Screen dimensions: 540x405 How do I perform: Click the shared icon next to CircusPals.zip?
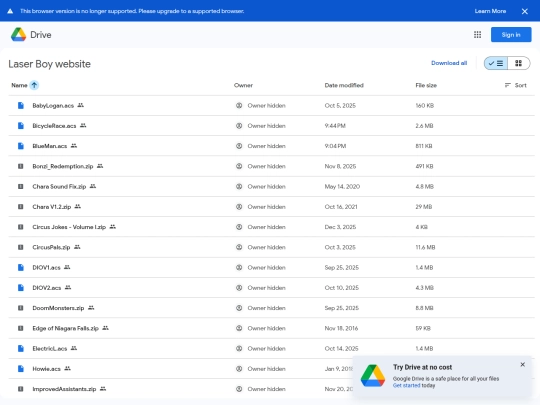coord(77,247)
